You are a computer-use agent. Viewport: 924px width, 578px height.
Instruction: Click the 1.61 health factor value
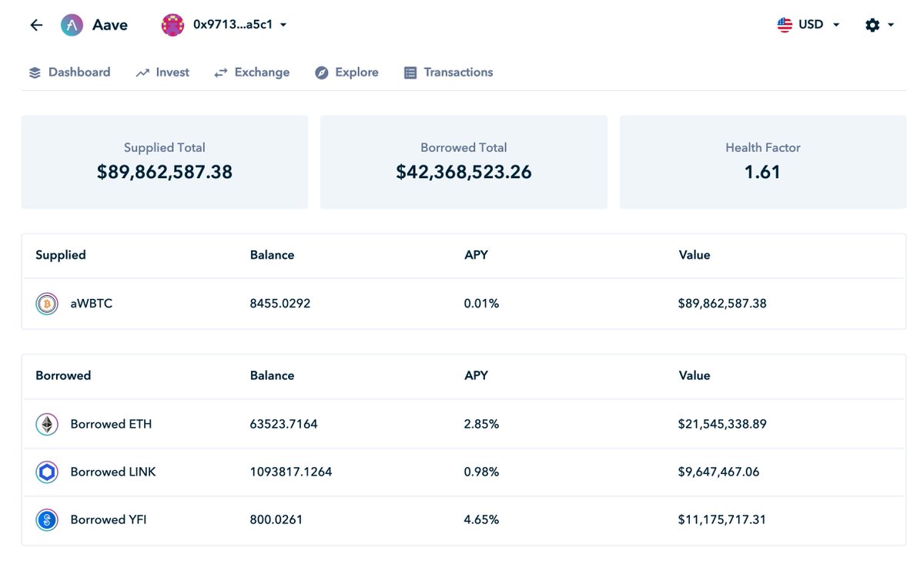pos(762,172)
